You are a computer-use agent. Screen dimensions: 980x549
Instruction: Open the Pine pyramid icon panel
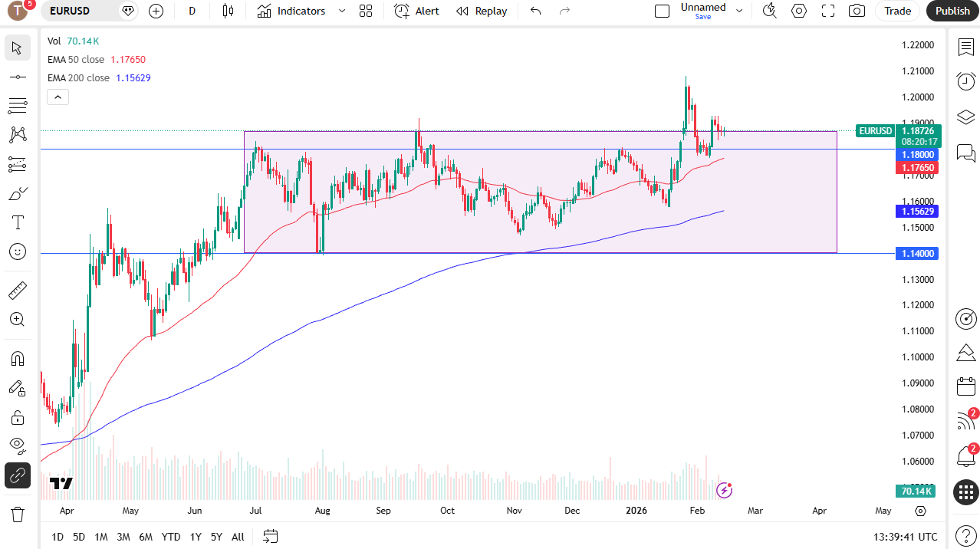click(965, 353)
